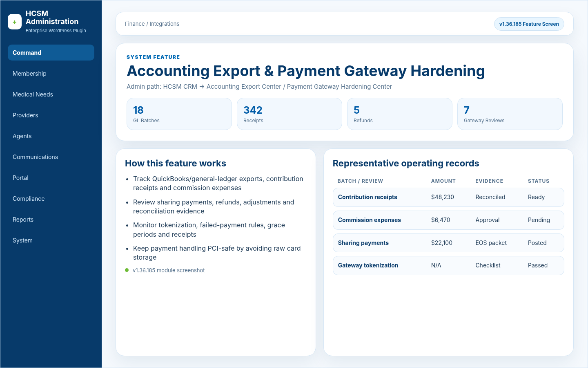This screenshot has height=368, width=588.
Task: Click the green module status dot
Action: [127, 270]
